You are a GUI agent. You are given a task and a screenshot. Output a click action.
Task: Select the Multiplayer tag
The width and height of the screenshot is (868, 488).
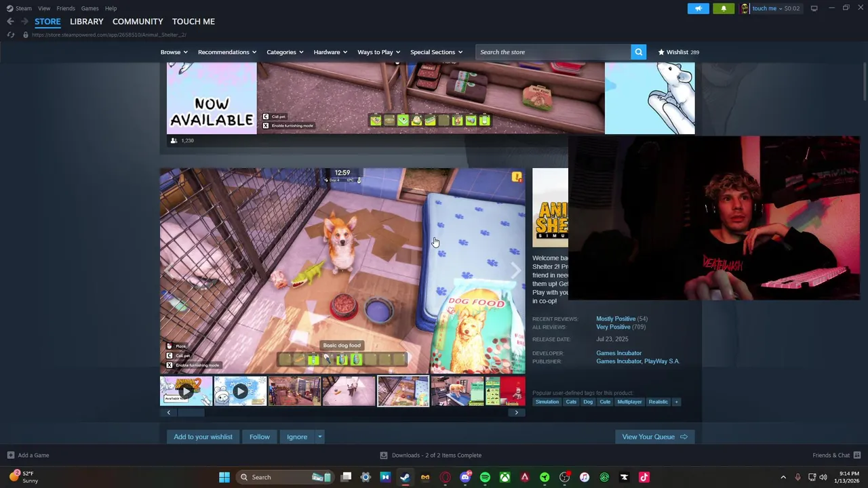point(629,402)
